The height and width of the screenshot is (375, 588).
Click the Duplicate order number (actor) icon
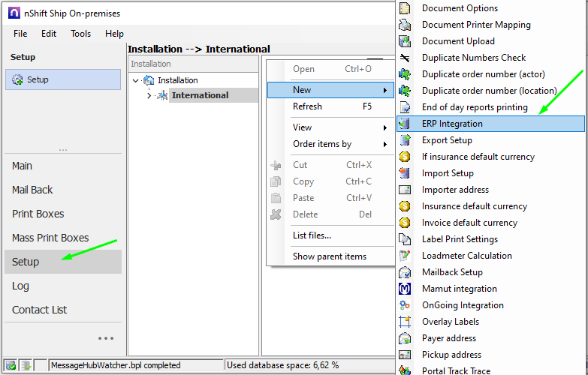[405, 74]
